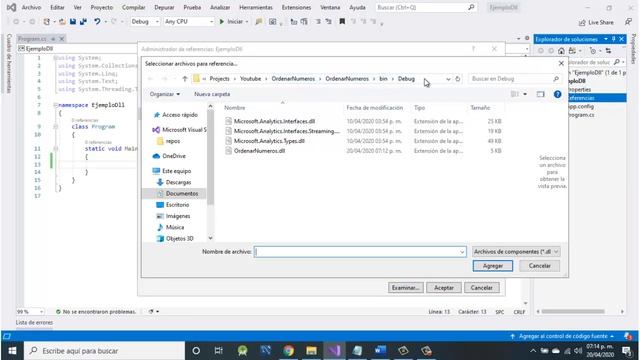
Task: Open the Depurar menu
Action: [164, 7]
